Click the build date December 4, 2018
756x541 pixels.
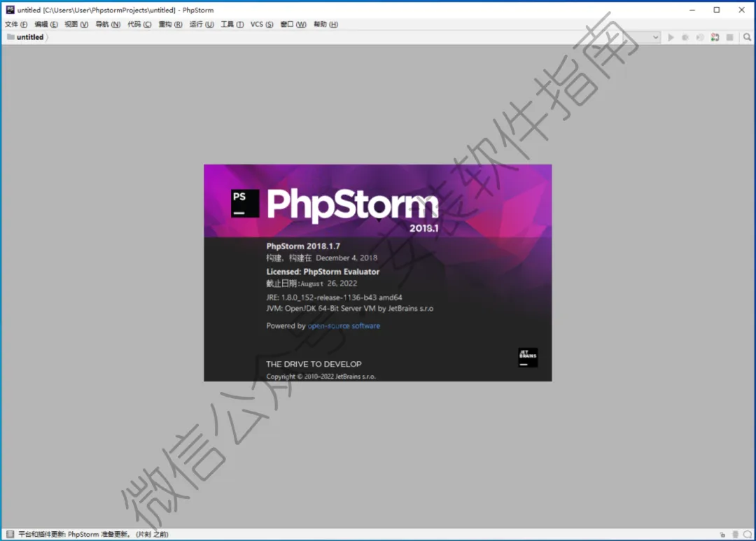(x=346, y=258)
